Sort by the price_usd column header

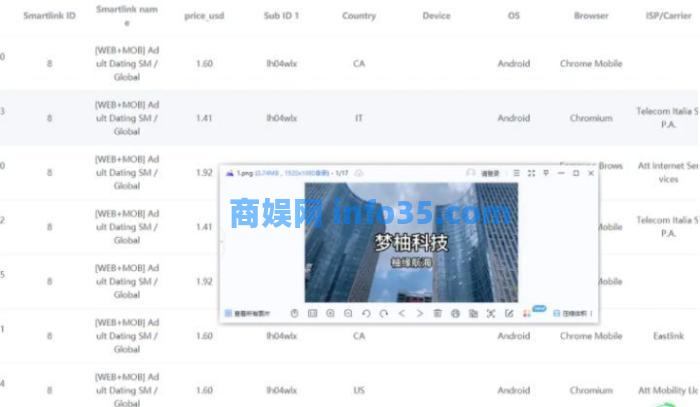coord(204,16)
